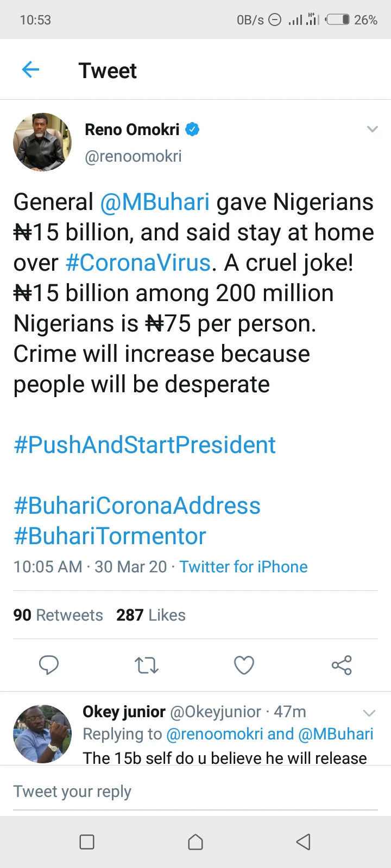Tap the Twitter for iPhone link
This screenshot has width=391, height=868.
tap(243, 567)
